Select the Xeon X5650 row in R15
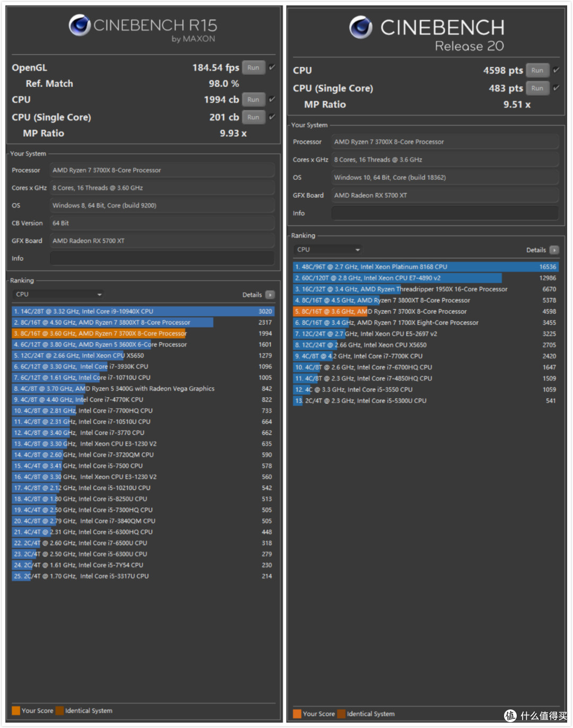Screen dimensions: 573x728 (143, 355)
